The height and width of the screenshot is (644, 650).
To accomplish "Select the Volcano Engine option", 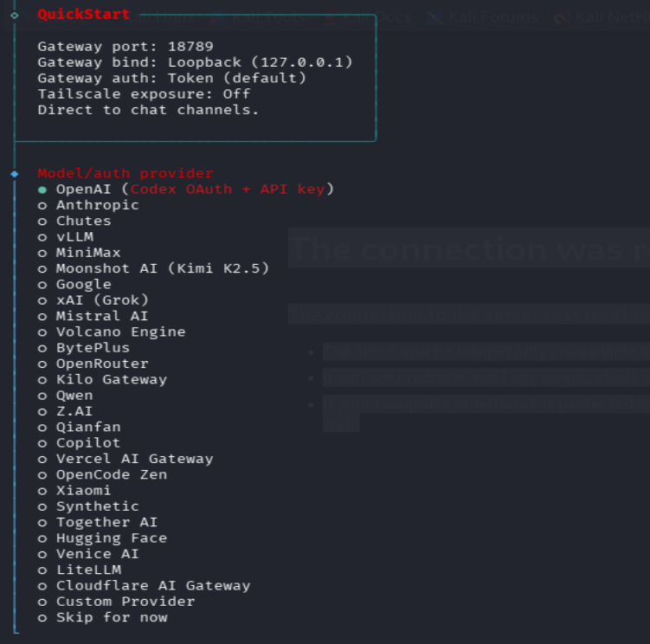I will tap(111, 332).
